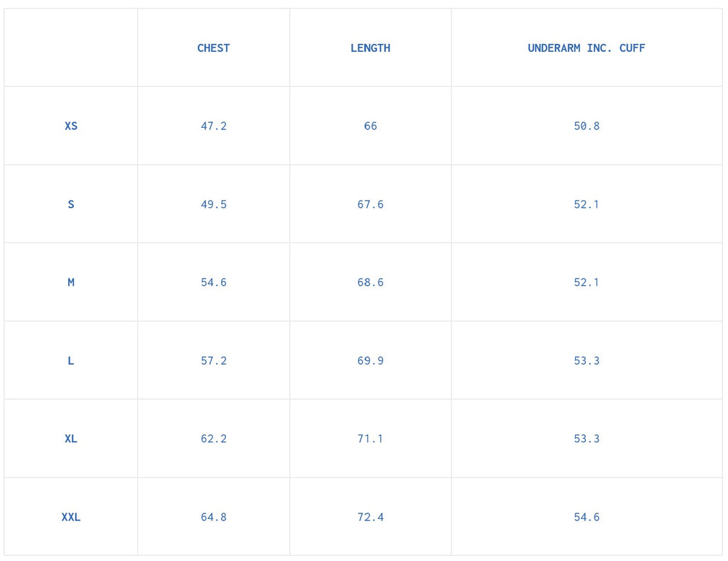Click XS underarm value 50.8
Viewport: 728px width, 561px height.
coord(587,126)
